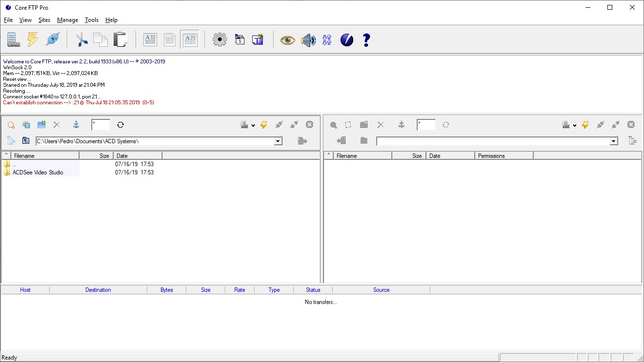This screenshot has height=362, width=644.
Task: Click the scissors Cut icon
Action: pyautogui.click(x=82, y=39)
